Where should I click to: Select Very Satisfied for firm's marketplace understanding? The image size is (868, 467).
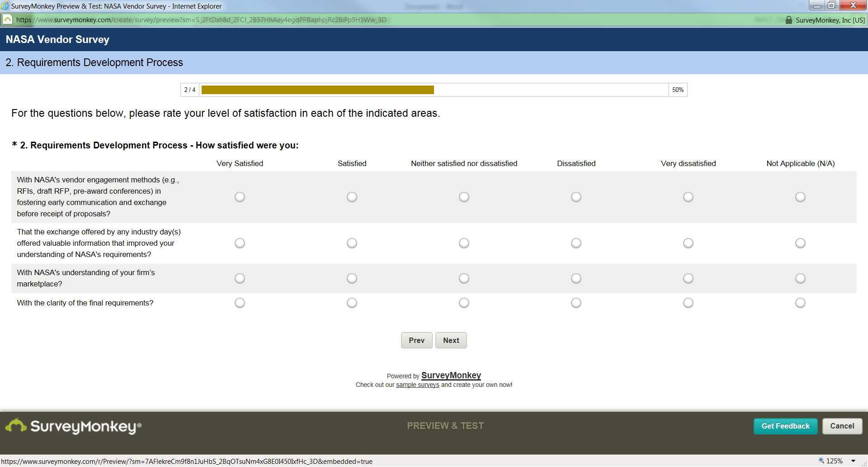tap(240, 278)
